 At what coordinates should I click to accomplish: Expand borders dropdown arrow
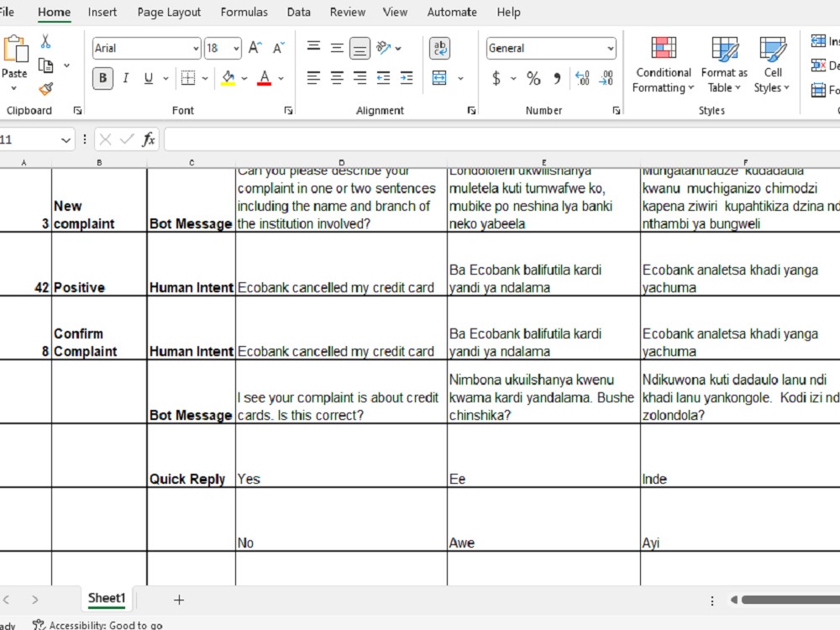205,79
